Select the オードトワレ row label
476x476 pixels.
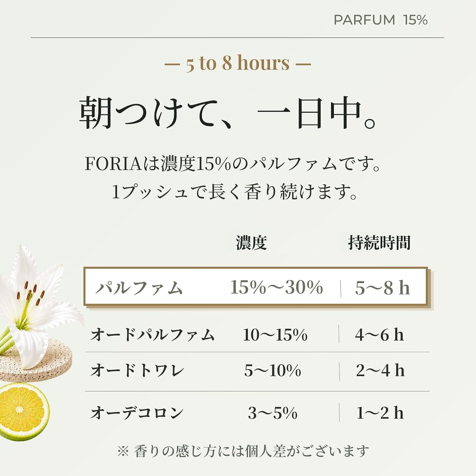click(137, 371)
